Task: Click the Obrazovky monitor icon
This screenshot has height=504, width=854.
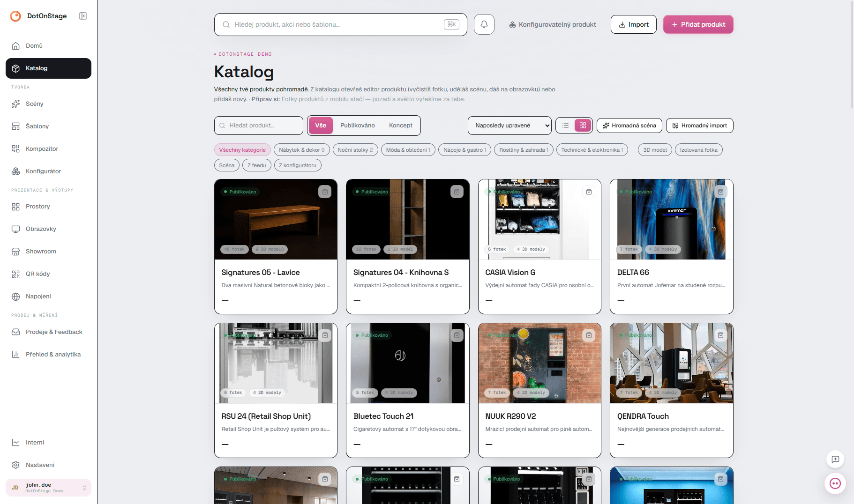Action: (15, 229)
